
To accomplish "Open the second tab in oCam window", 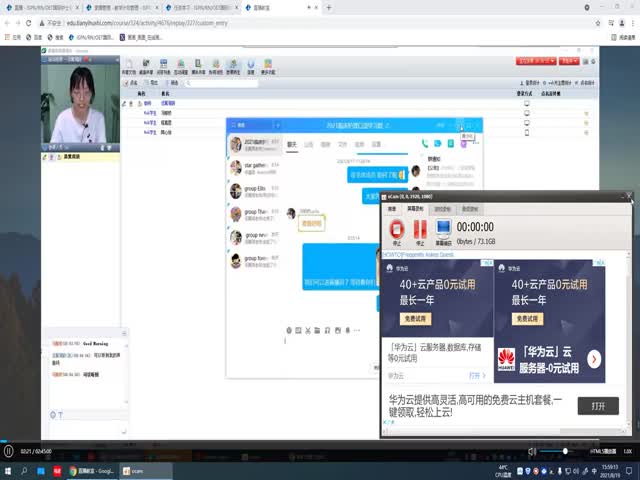I will point(416,208).
